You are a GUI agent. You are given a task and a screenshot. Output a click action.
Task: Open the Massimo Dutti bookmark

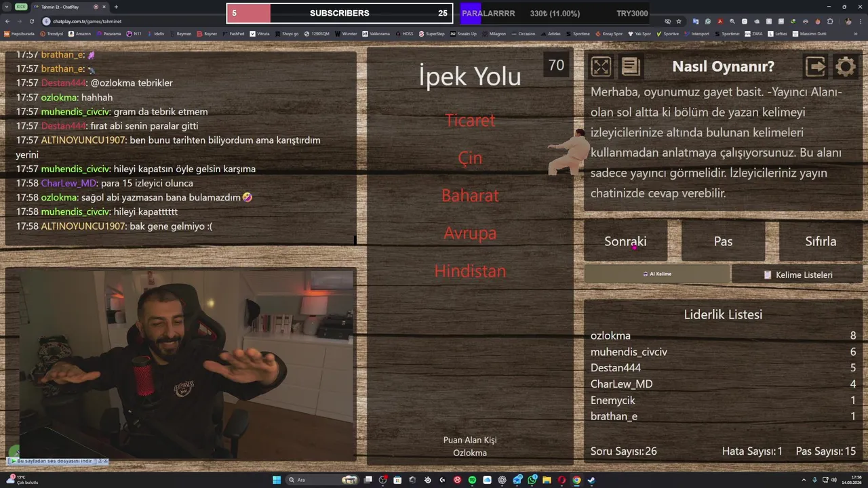coord(808,33)
